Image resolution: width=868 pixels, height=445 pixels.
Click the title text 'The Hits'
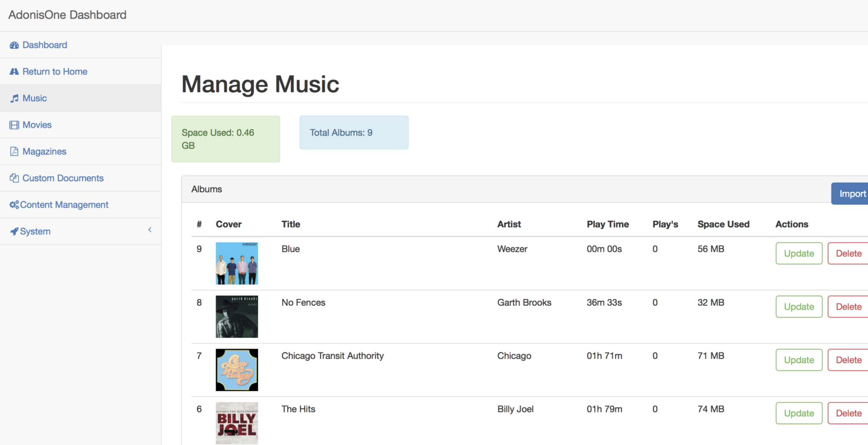(298, 409)
